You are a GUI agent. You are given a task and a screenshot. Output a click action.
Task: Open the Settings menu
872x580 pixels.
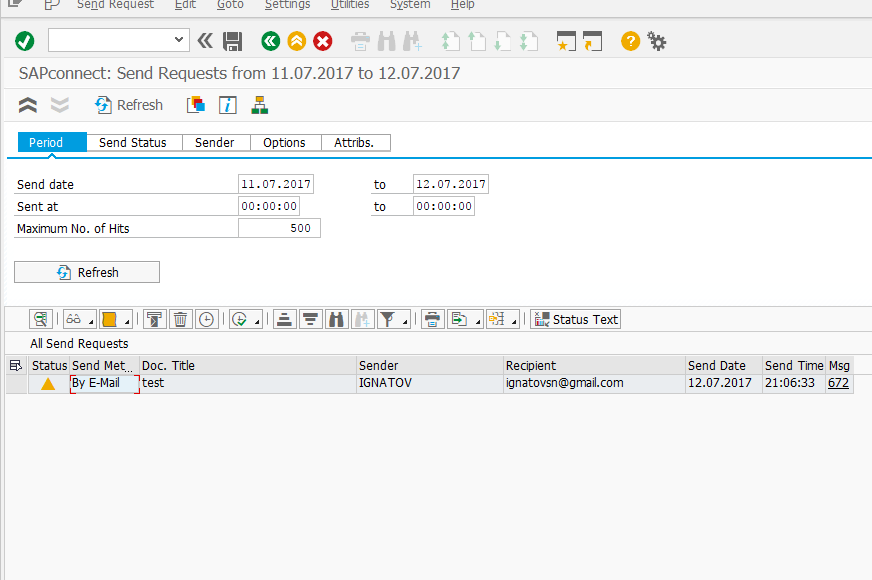click(x=288, y=4)
